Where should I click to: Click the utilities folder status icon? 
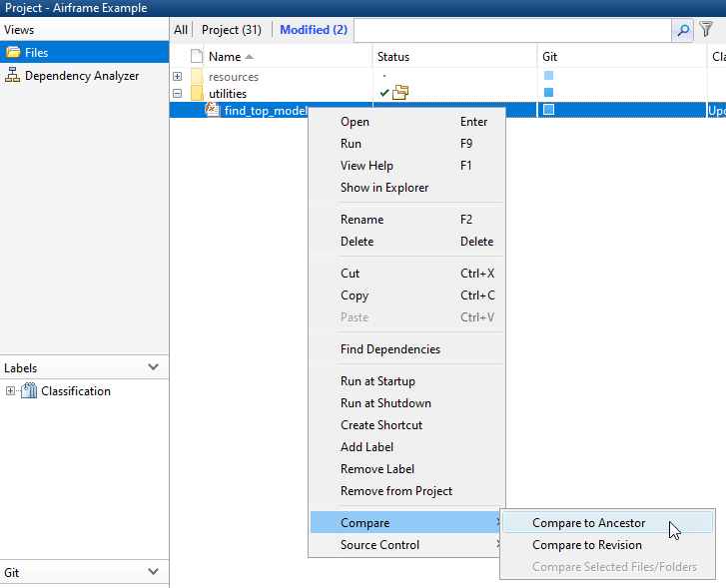[x=400, y=93]
